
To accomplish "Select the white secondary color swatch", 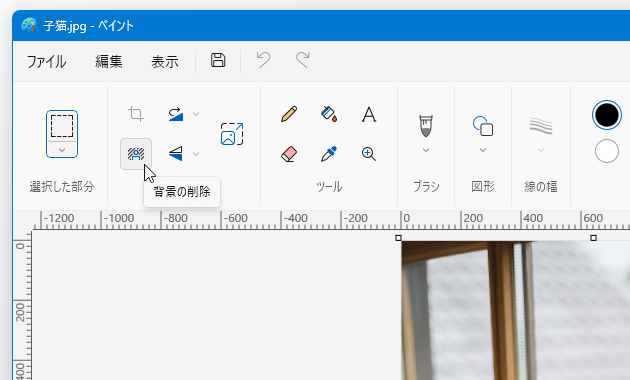I will 607,151.
